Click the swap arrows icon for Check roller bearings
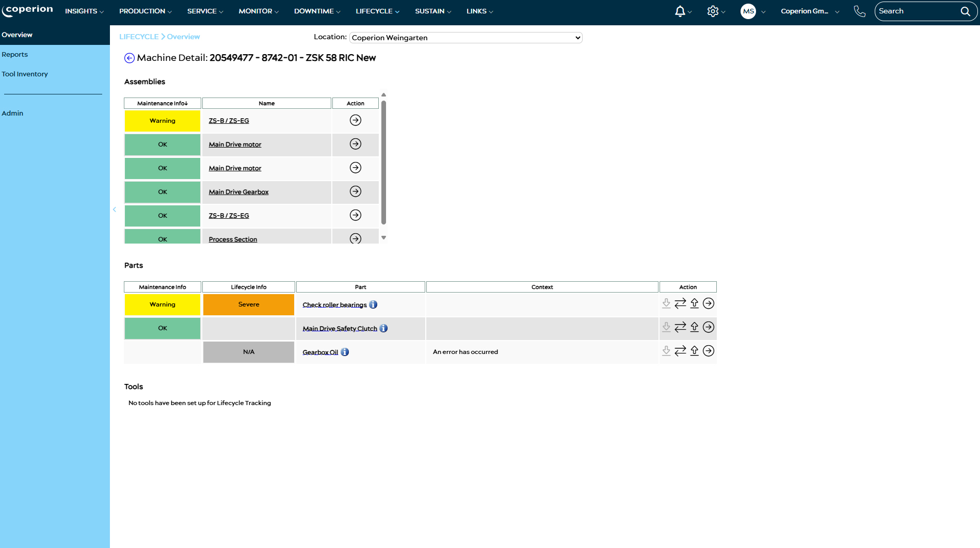This screenshot has height=548, width=980. (680, 303)
